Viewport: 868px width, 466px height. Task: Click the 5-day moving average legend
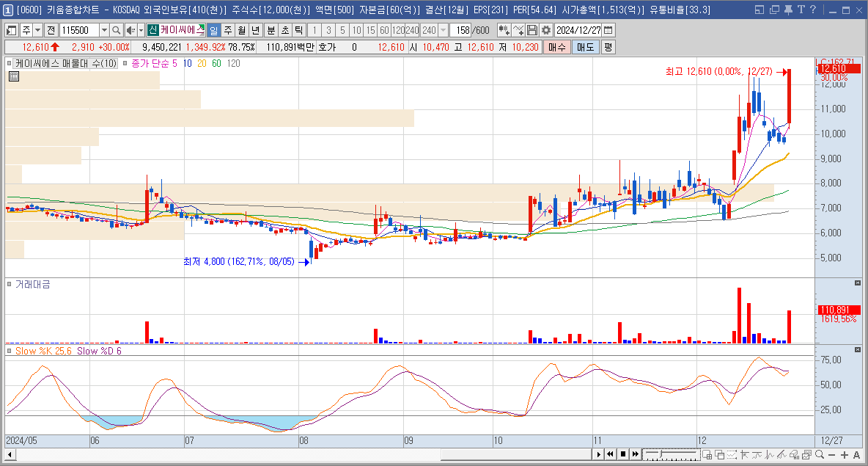174,64
